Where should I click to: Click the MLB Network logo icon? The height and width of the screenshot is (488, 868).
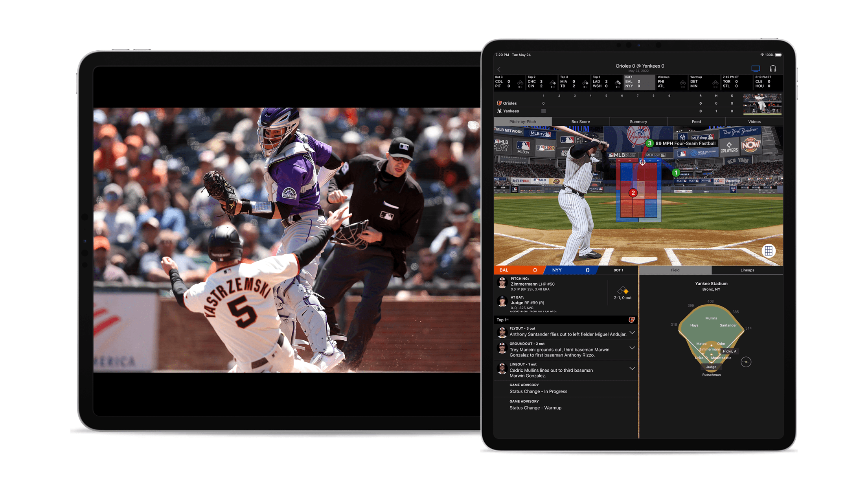pos(509,132)
